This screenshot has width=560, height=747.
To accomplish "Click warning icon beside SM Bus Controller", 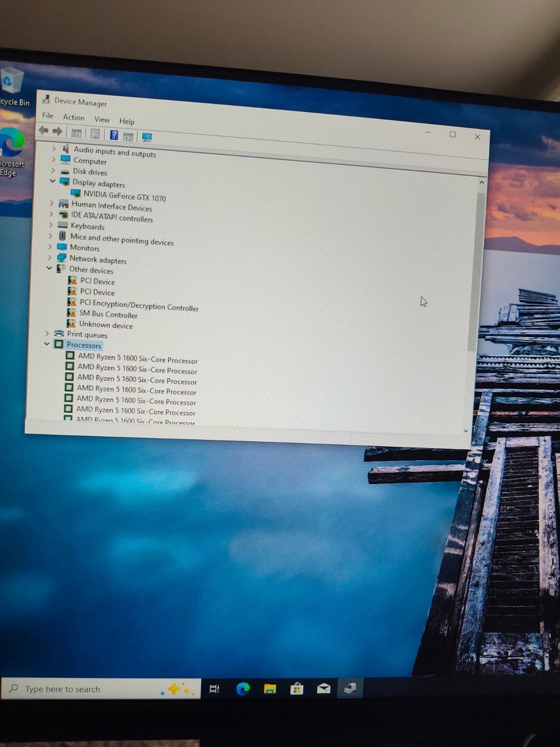I will (71, 312).
